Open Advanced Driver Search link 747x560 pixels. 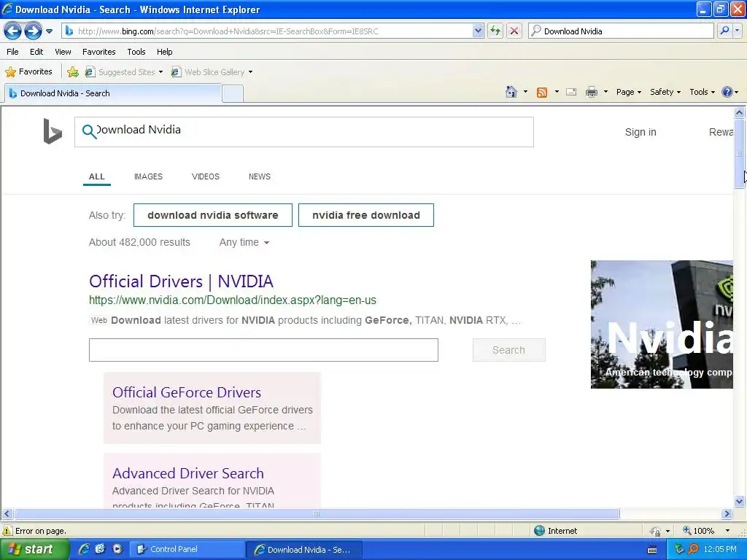[188, 473]
